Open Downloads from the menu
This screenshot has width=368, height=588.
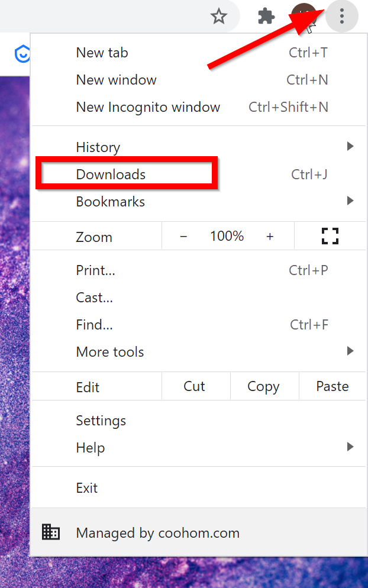[x=111, y=174]
